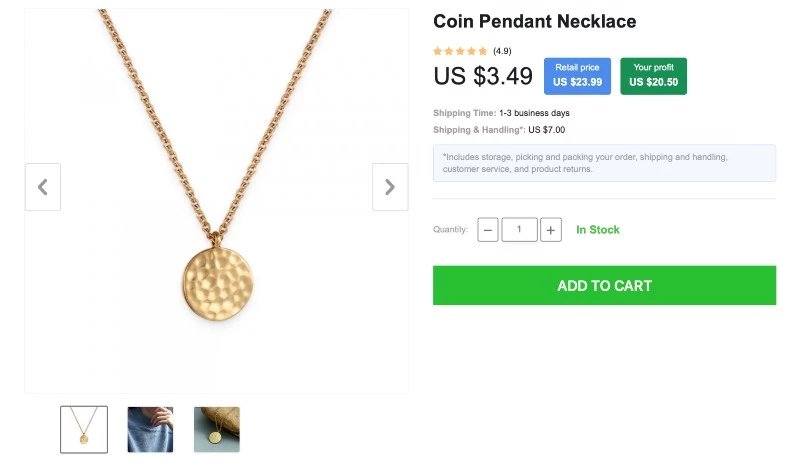Increase quantity with the plus button

pyautogui.click(x=551, y=230)
